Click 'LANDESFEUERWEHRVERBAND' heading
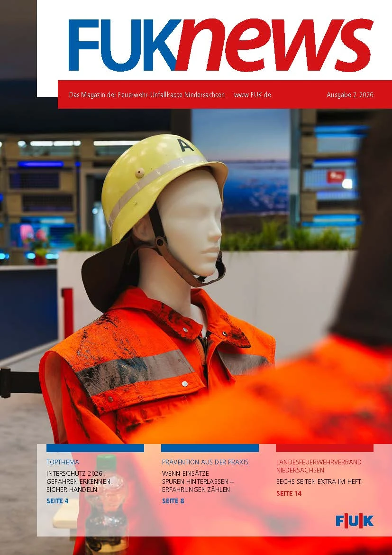This screenshot has height=555, width=392. pos(319,462)
